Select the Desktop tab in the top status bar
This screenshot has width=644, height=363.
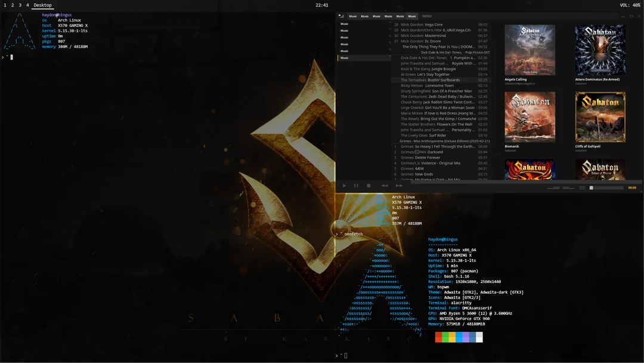42,5
